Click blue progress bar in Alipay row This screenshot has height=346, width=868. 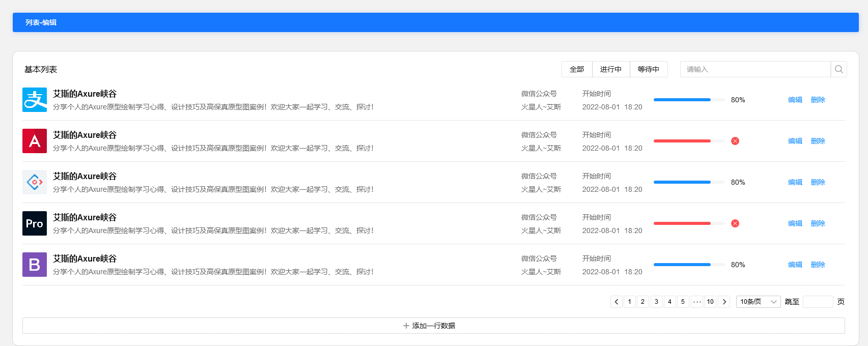click(x=682, y=100)
